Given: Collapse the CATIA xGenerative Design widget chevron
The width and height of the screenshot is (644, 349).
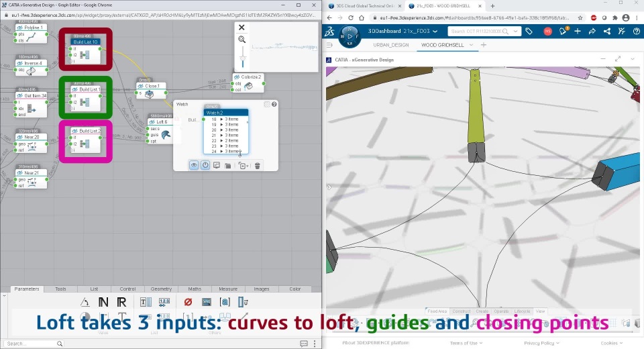Looking at the screenshot, I should coord(633,60).
